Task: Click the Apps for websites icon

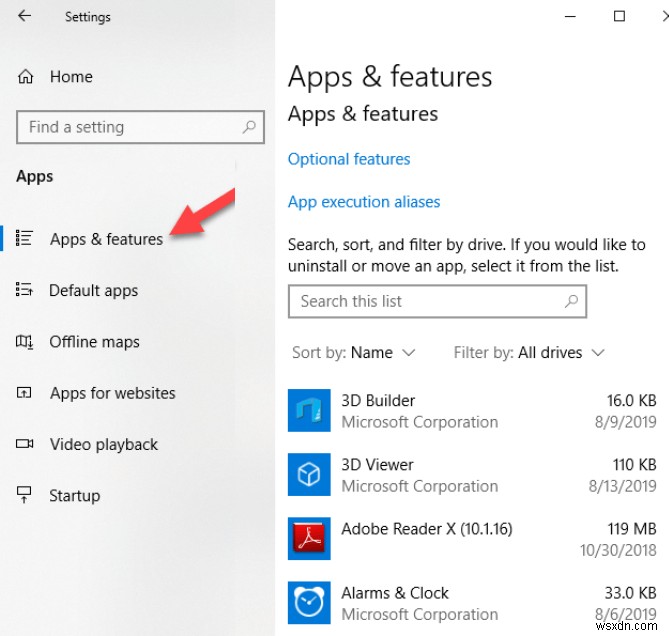Action: (24, 392)
